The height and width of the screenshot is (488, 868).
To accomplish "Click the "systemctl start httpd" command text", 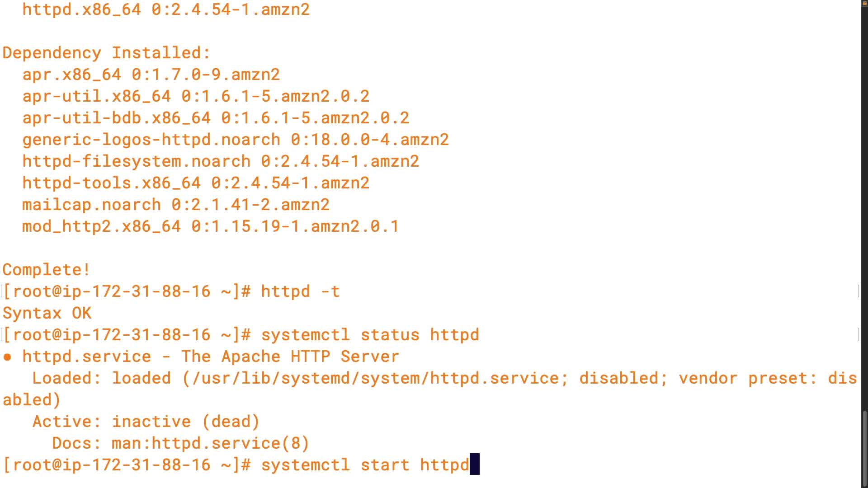I will (365, 465).
